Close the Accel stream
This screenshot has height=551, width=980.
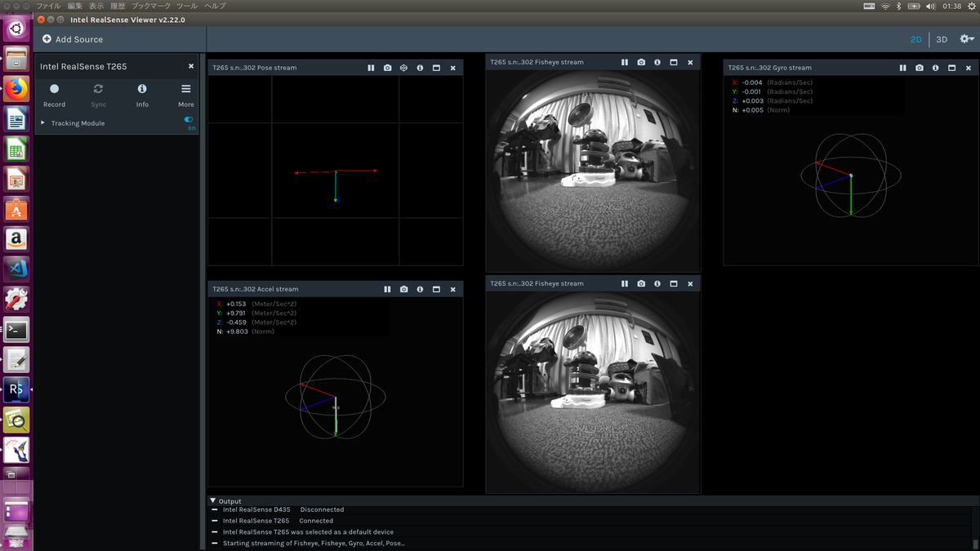[x=452, y=289]
